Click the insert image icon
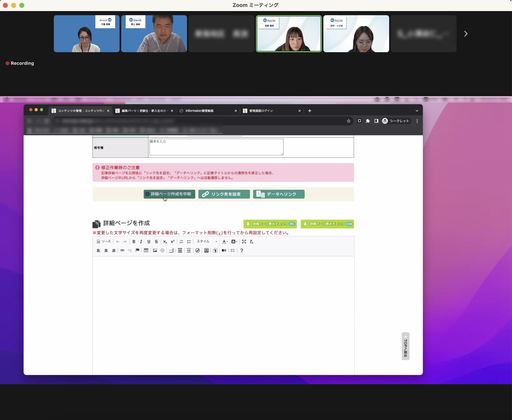 pyautogui.click(x=155, y=250)
